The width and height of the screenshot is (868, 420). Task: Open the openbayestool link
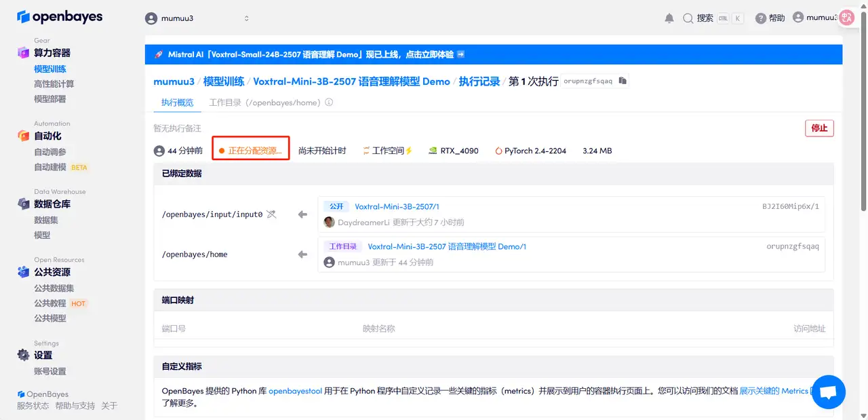[x=295, y=391]
